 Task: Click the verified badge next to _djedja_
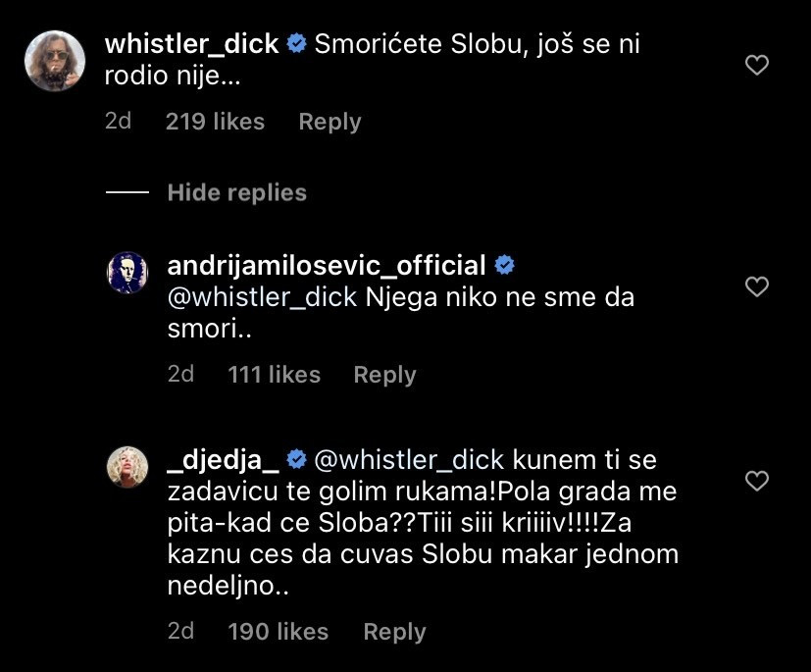point(297,459)
